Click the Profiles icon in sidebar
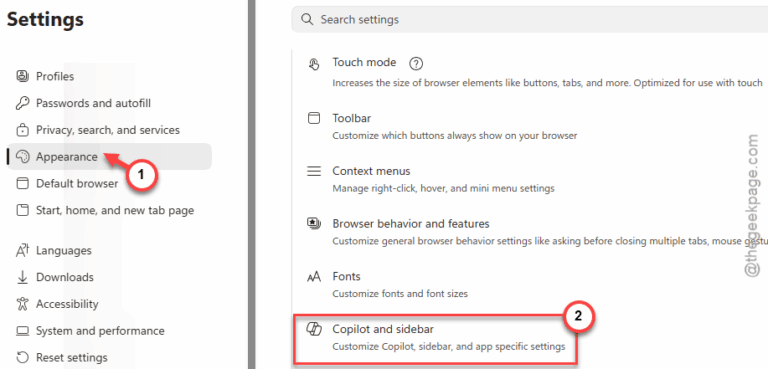The width and height of the screenshot is (768, 369). (x=23, y=76)
